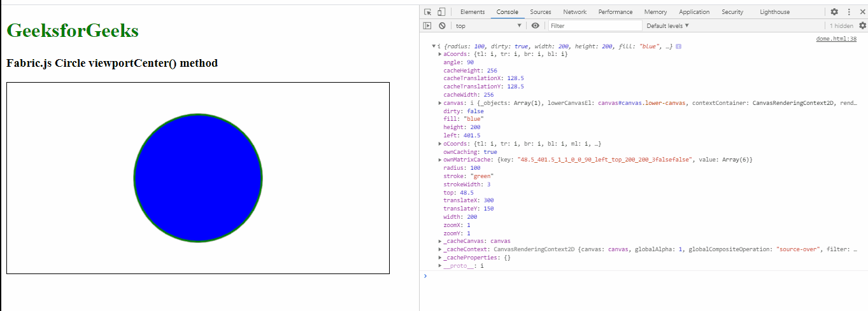This screenshot has width=868, height=311.
Task: Switch to the Memory tab
Action: pos(655,12)
